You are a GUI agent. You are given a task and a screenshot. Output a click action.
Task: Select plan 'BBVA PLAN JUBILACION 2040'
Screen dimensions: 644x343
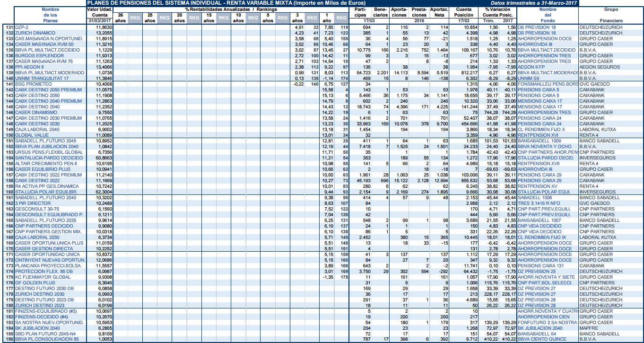47,147
